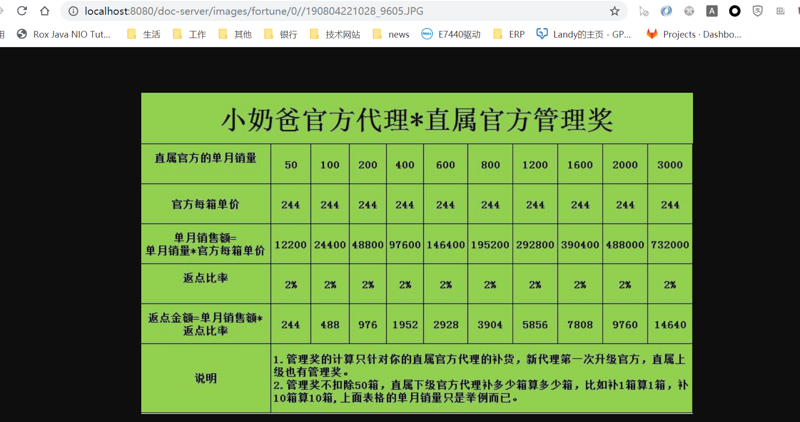Viewport: 800px width, 422px height.
Task: Click the monthly sales cell 50
Action: 291,165
